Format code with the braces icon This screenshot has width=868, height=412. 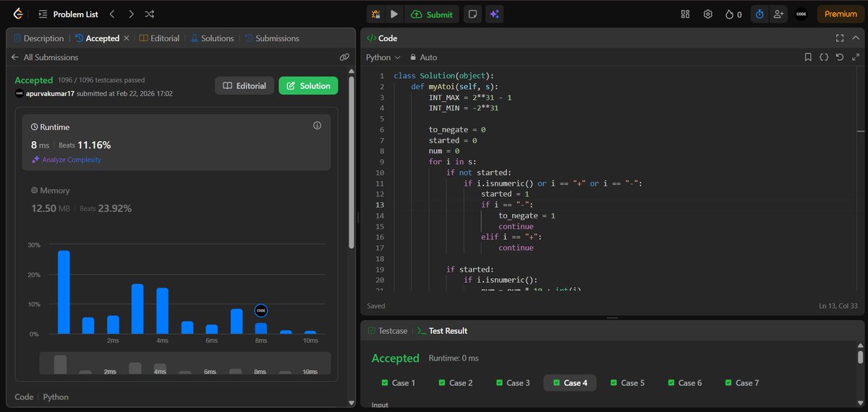click(x=824, y=57)
